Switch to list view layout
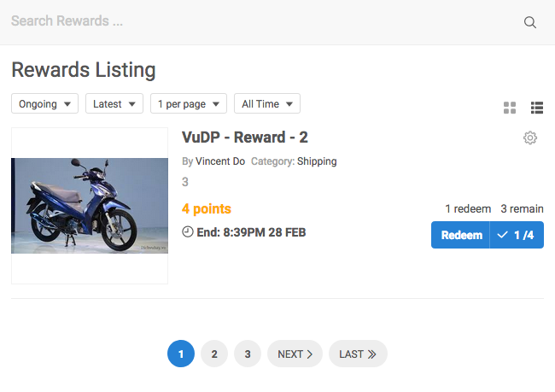The height and width of the screenshot is (392, 555). [x=537, y=108]
